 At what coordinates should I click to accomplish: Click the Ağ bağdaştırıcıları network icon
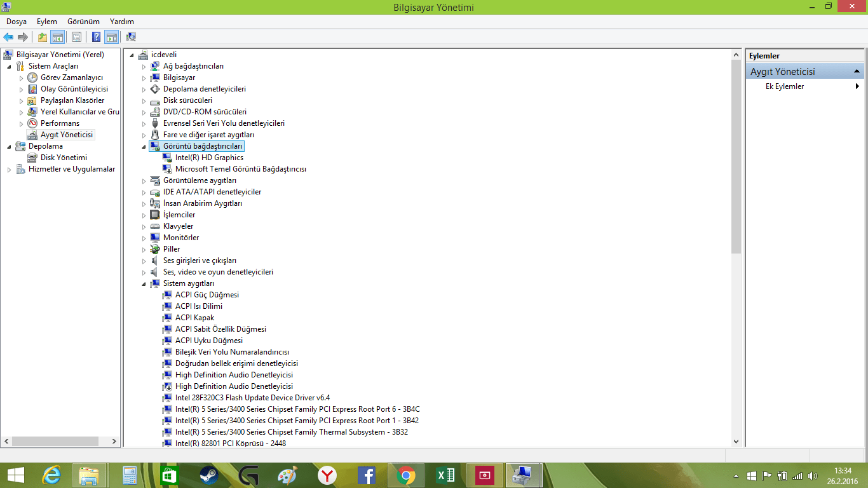155,66
